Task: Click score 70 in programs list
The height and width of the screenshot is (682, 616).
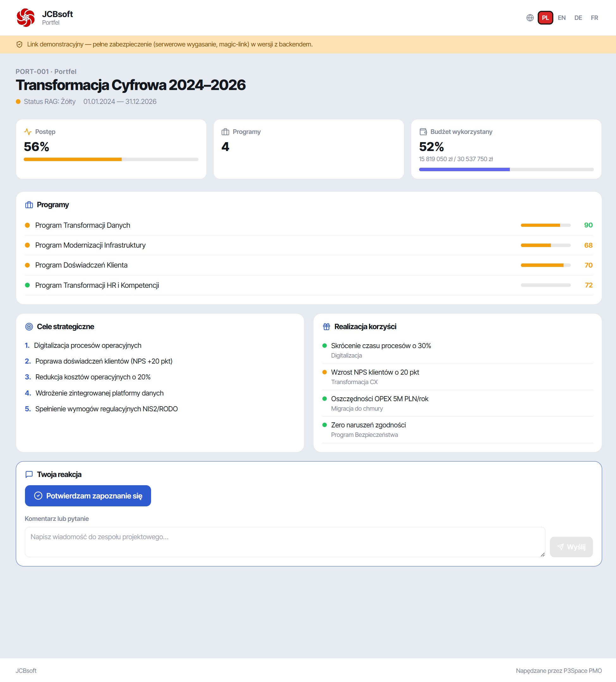Action: click(x=588, y=265)
